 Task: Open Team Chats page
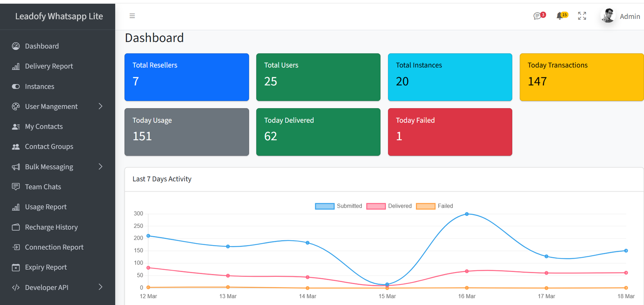pos(58,187)
